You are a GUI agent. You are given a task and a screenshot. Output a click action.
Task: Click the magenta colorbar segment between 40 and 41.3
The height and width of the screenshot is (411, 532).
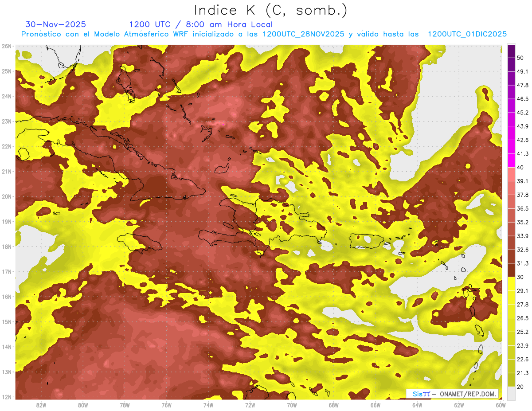pos(511,160)
